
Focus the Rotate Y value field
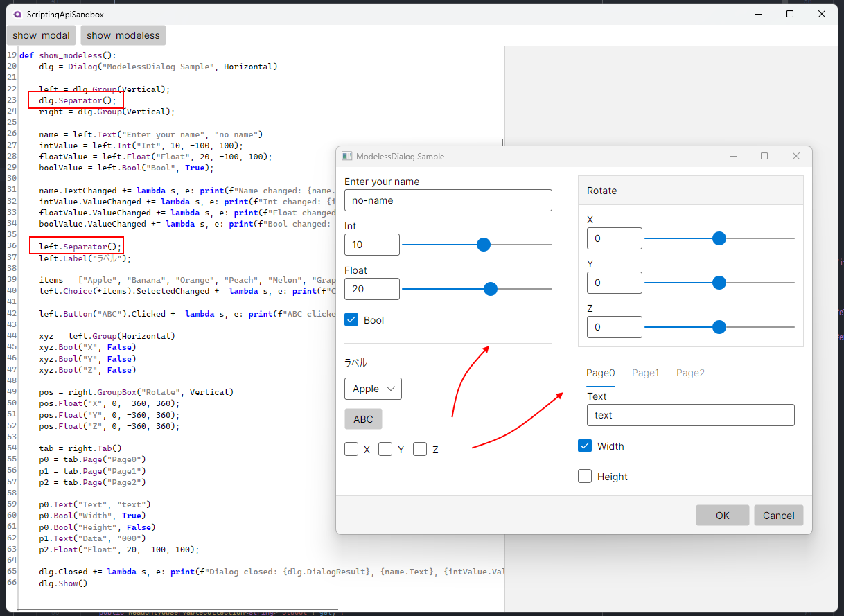(x=615, y=283)
